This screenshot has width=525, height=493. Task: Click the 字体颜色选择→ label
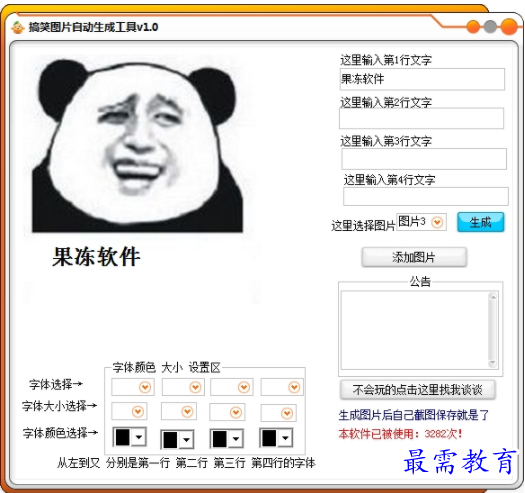coord(60,433)
